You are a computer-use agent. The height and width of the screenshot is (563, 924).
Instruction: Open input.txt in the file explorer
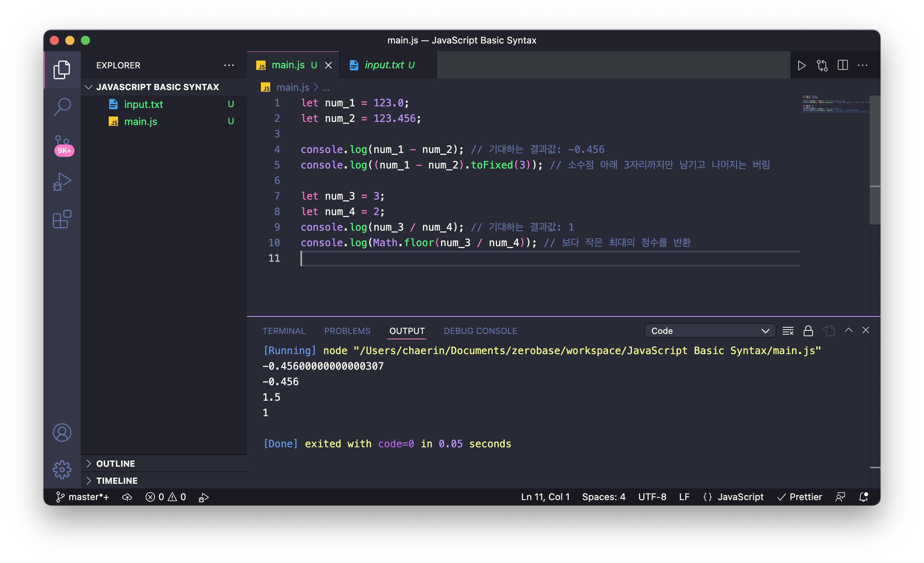click(x=143, y=104)
